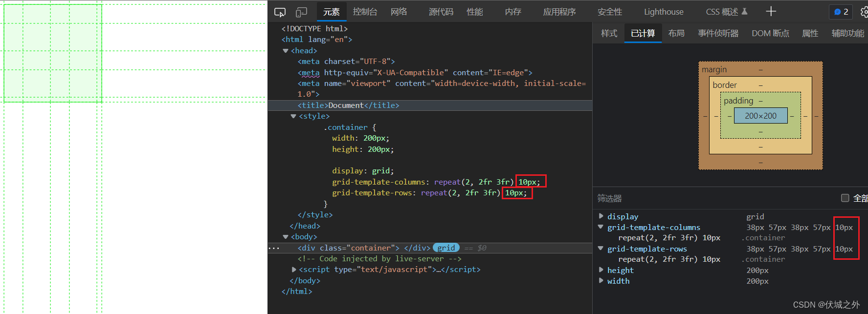Collapse grid-template-rows computed property
The image size is (868, 314).
(601, 248)
